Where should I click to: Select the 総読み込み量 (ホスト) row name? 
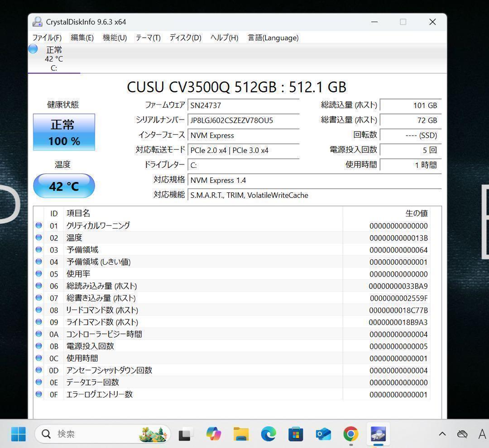coord(102,286)
